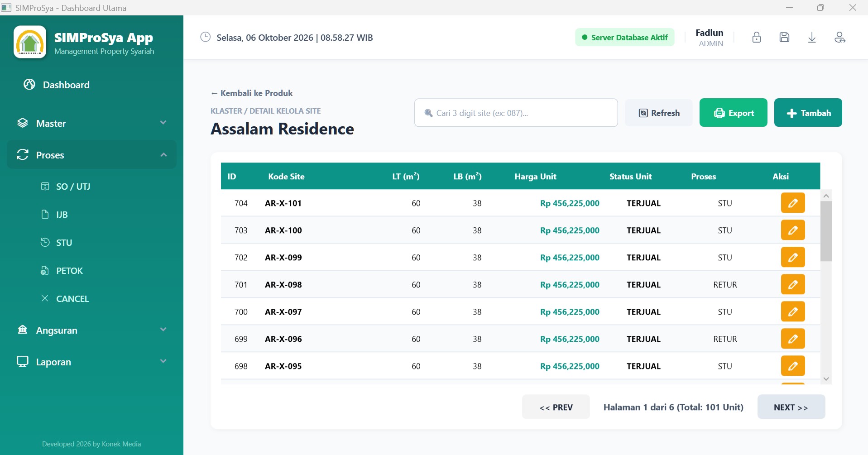The image size is (868, 455).
Task: Expand the Laporan menu chevron
Action: coord(163,361)
